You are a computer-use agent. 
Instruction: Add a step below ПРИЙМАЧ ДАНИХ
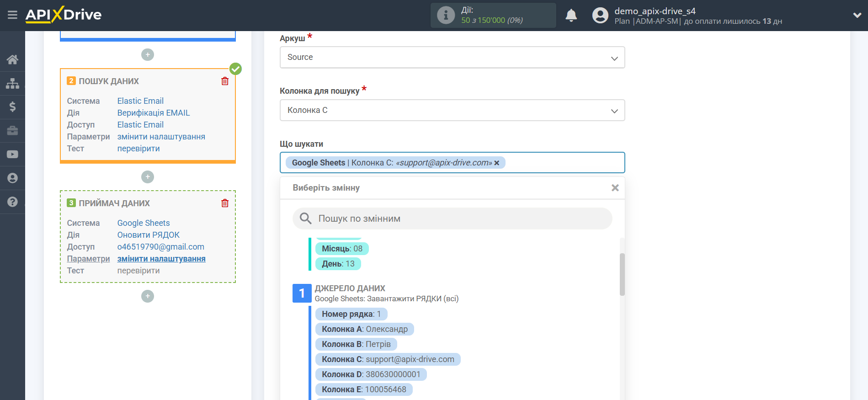tap(148, 296)
